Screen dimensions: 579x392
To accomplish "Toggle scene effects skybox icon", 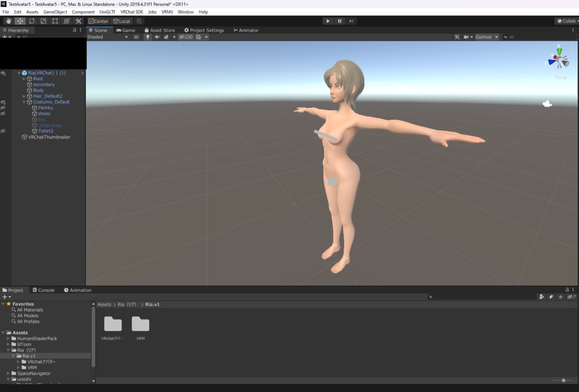I will [x=166, y=37].
